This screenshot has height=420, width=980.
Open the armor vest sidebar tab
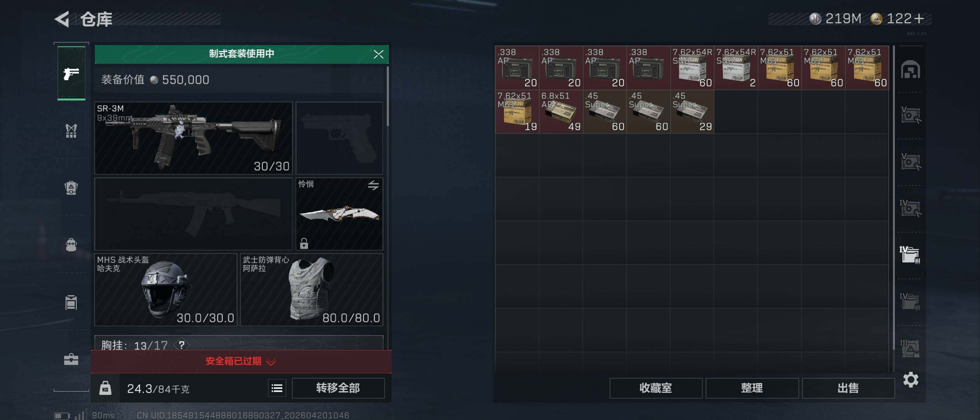[x=71, y=131]
